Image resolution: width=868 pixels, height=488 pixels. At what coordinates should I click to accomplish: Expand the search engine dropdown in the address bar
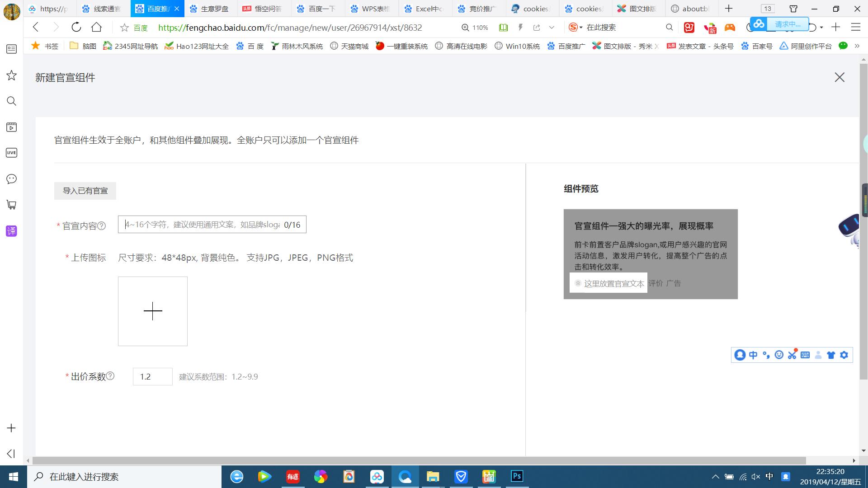(580, 28)
